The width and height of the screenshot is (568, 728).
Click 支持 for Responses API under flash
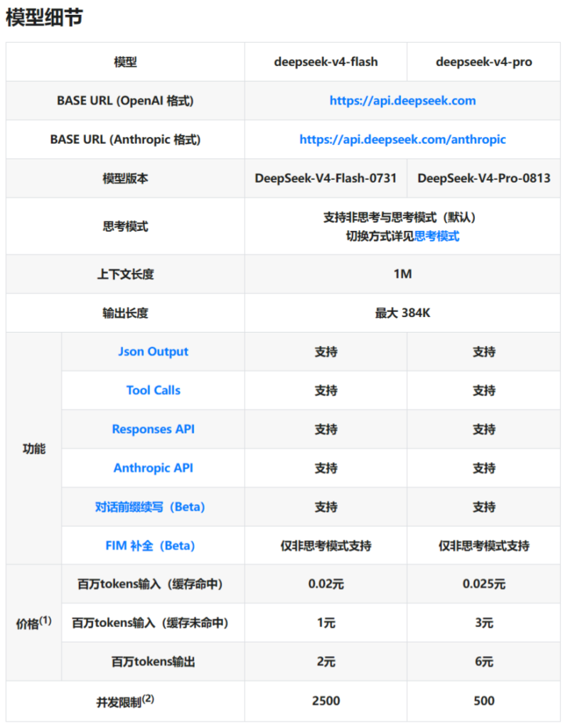pyautogui.click(x=326, y=429)
